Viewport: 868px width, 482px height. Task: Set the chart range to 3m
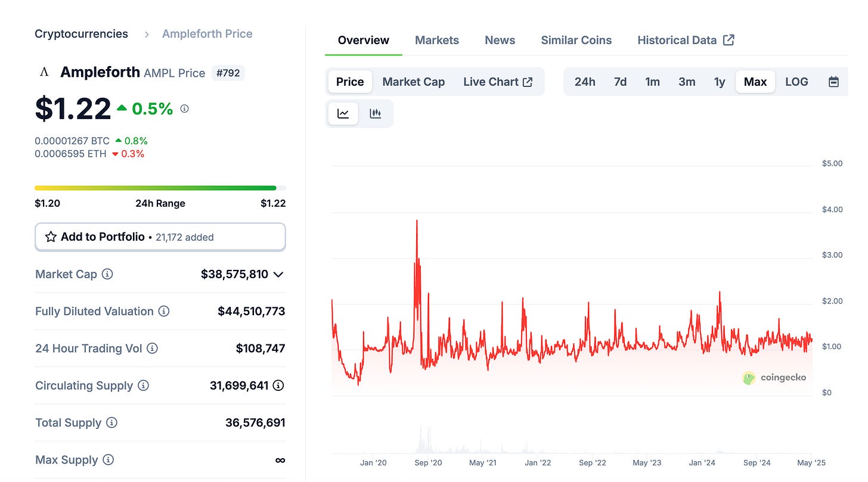click(x=687, y=82)
